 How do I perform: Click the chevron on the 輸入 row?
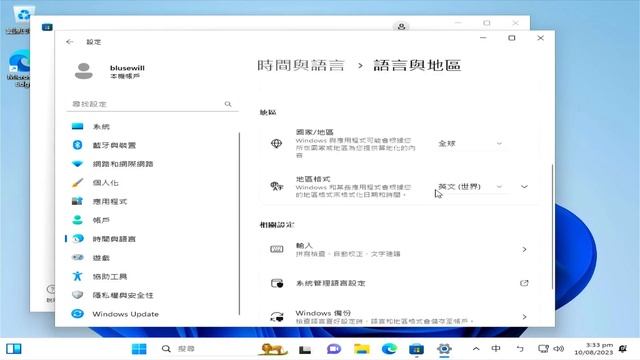(524, 249)
